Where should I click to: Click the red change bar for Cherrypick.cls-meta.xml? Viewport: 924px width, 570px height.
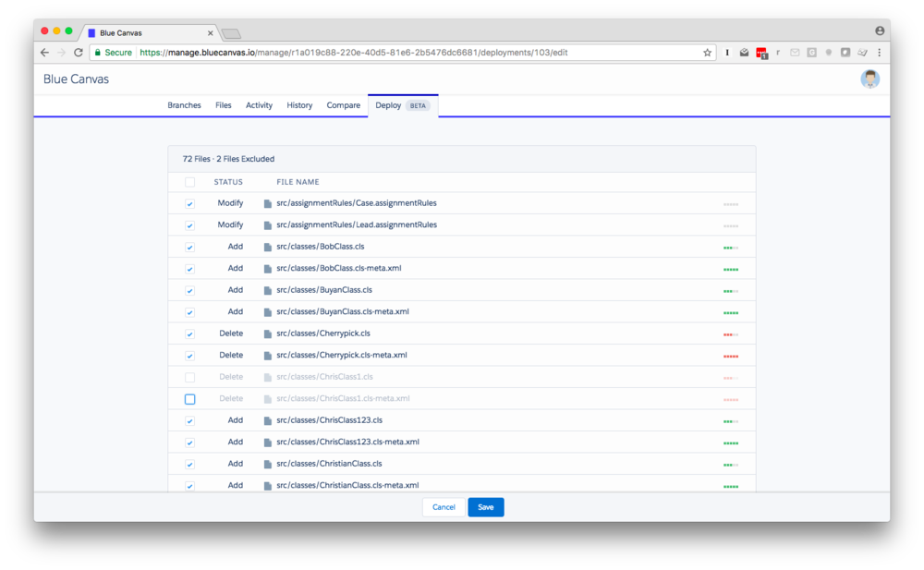[731, 357]
